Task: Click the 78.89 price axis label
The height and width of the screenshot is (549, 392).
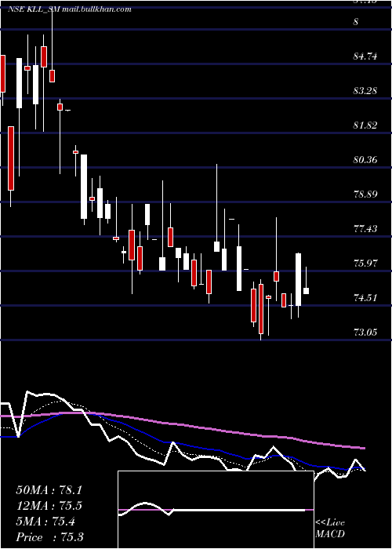Action: (366, 195)
